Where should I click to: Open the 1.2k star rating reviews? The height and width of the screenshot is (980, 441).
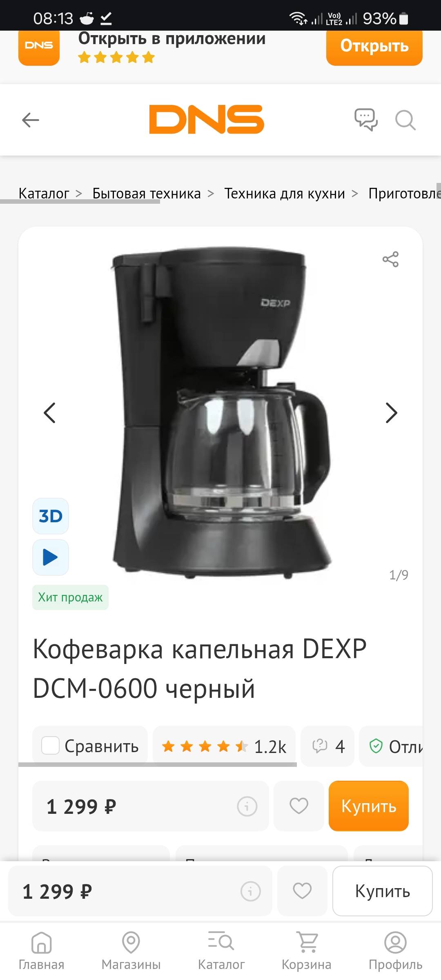pyautogui.click(x=224, y=746)
